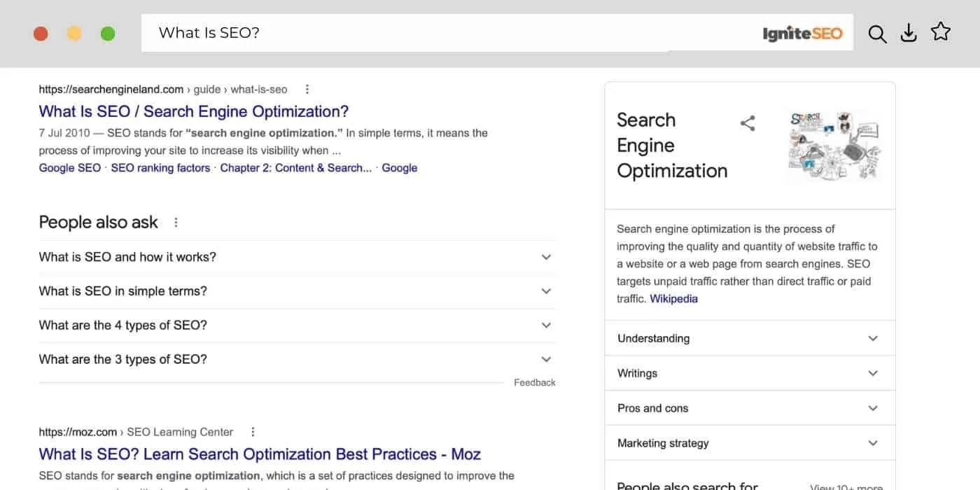Click the star bookmark icon

(x=941, y=32)
